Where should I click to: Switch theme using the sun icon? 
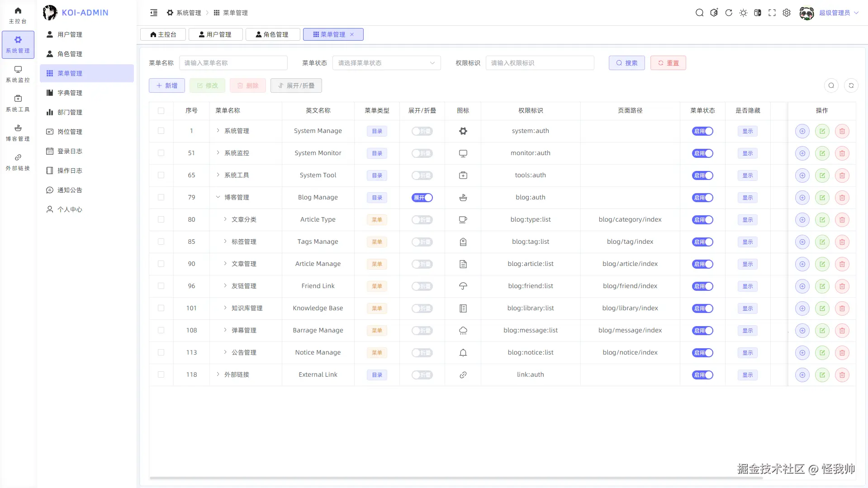743,13
